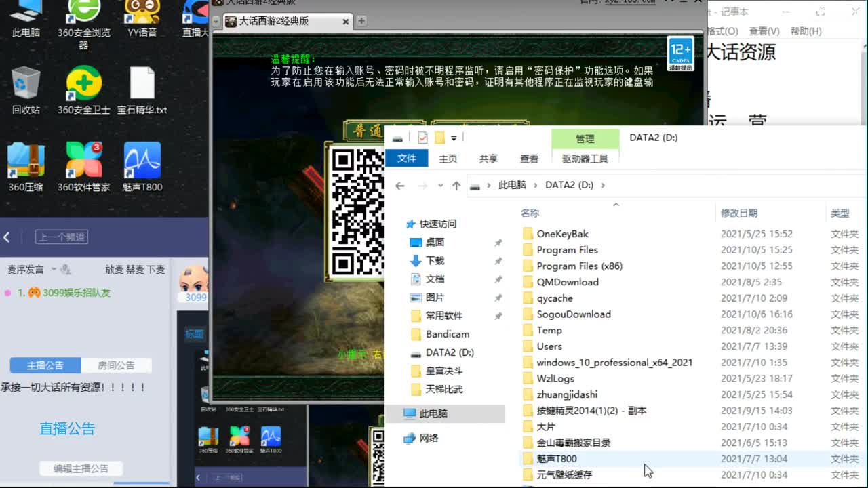Launch 360安全浏览器 desktop shortcut
This screenshot has width=868, height=488.
pyautogui.click(x=83, y=24)
